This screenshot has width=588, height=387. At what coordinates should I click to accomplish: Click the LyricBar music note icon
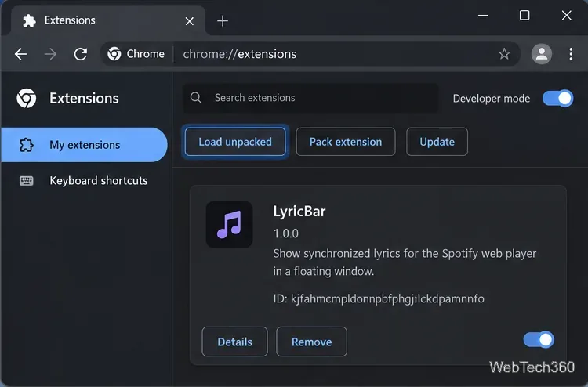229,224
